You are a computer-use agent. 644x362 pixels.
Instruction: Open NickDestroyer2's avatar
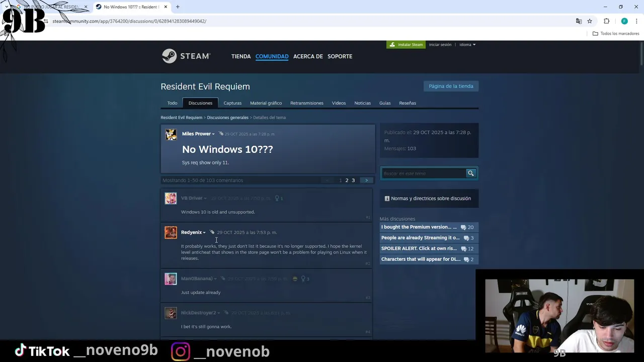pos(171,313)
